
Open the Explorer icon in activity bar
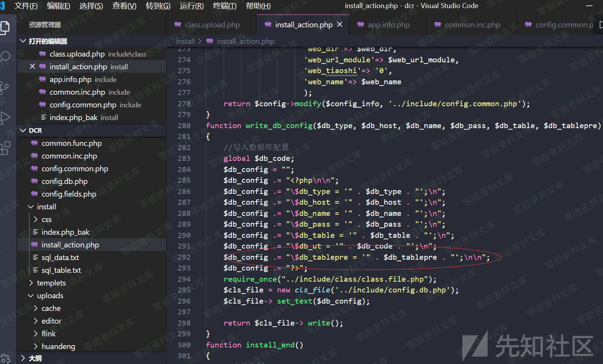pyautogui.click(x=5, y=27)
